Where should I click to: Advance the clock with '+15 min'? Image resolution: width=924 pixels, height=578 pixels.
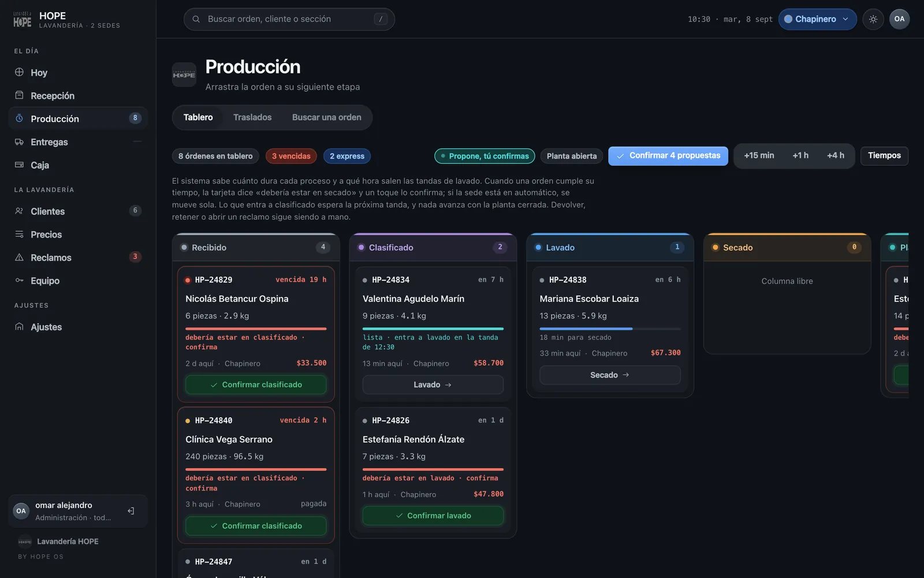click(x=759, y=156)
